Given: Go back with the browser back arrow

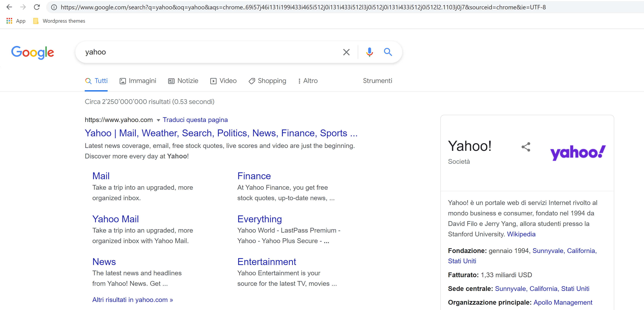Looking at the screenshot, I should [9, 7].
